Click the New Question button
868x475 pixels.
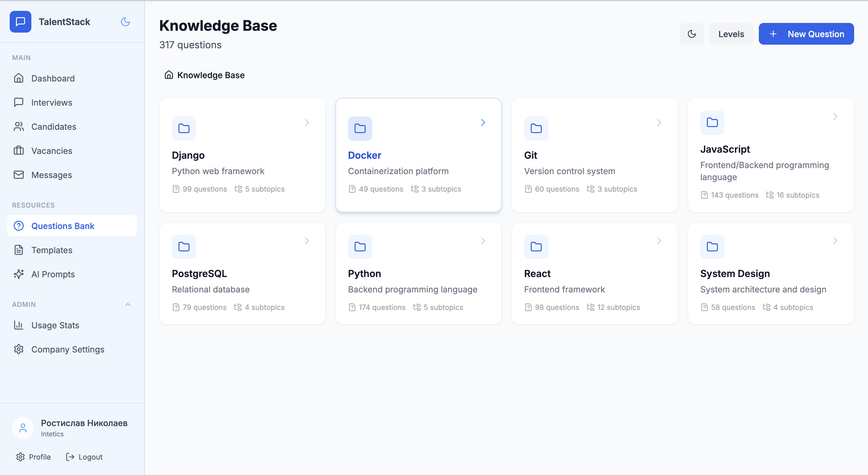pyautogui.click(x=806, y=34)
